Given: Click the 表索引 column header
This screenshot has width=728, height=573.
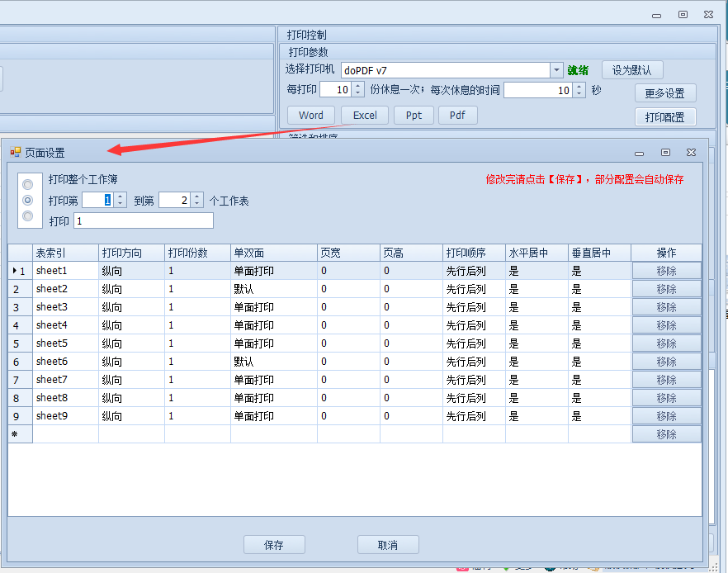Looking at the screenshot, I should (x=65, y=253).
